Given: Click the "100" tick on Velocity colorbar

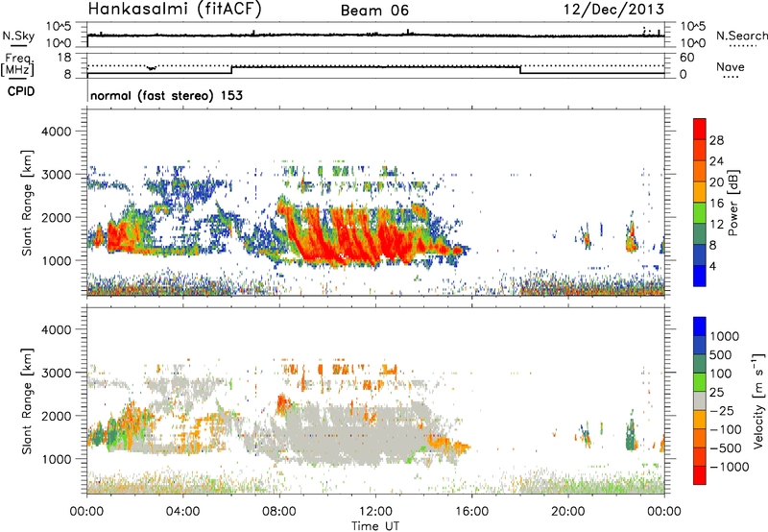Looking at the screenshot, I should [x=720, y=374].
